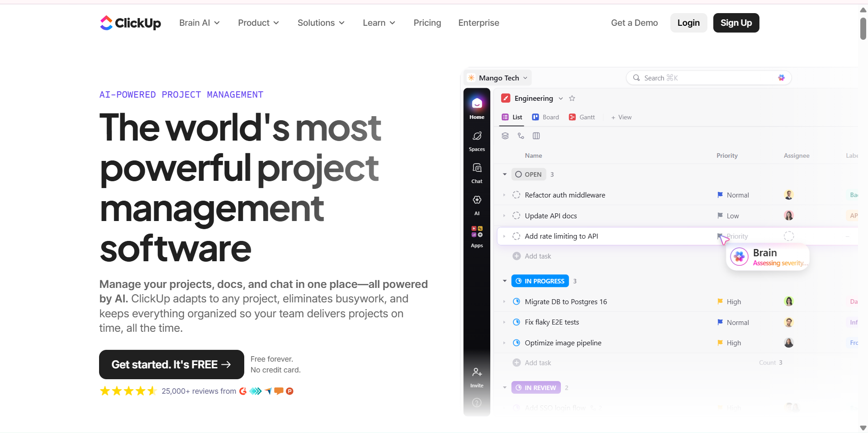Open the Get a Demo link

tap(635, 23)
